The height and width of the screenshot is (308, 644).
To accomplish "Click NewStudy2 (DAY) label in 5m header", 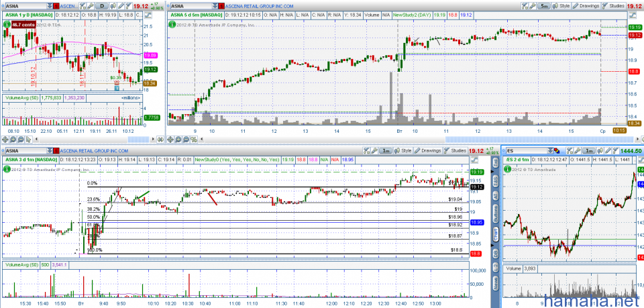I will 412,15.
